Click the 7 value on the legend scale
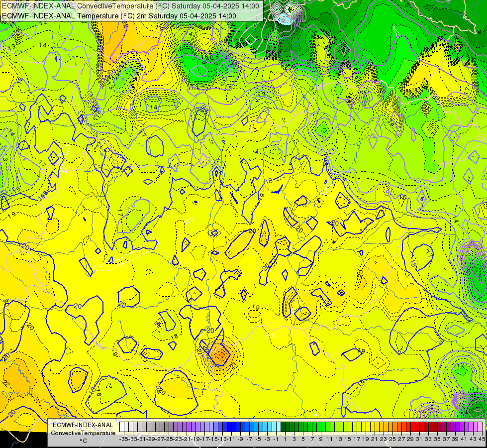The image size is (487, 448). click(x=312, y=439)
